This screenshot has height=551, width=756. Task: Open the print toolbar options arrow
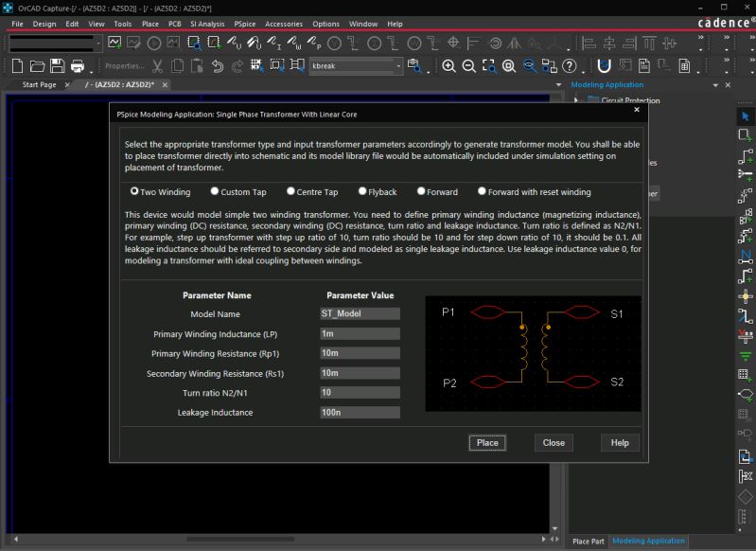tap(91, 72)
